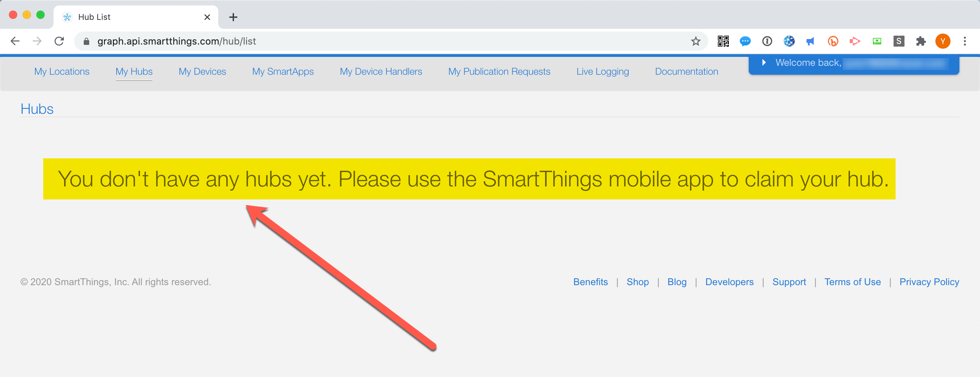Open the 1Password extension icon
The width and height of the screenshot is (980, 377).
[767, 41]
